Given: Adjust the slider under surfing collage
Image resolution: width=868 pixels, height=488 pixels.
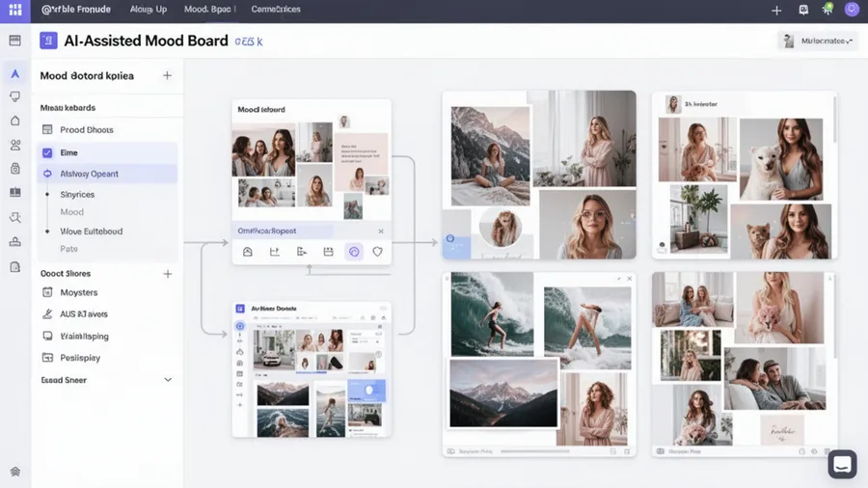Looking at the screenshot, I should point(534,451).
